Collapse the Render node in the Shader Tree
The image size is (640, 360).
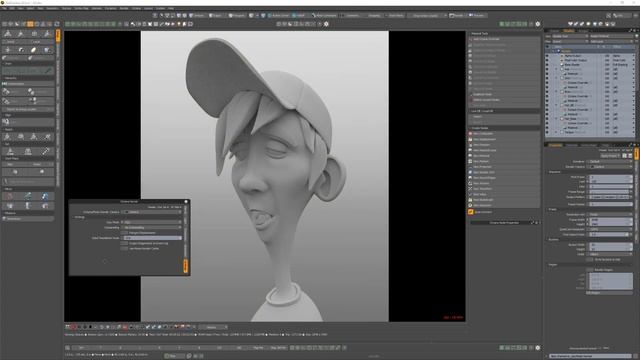click(553, 51)
